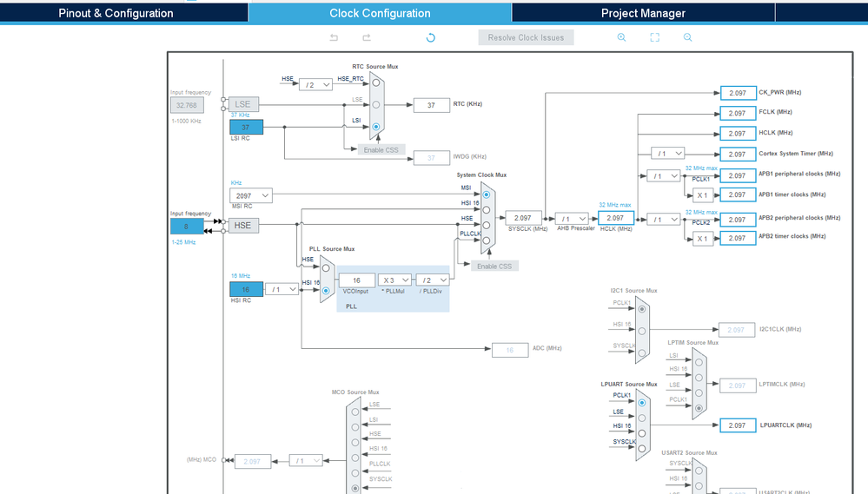
Task: Open the HSE /2 RTC divider dropdown
Action: coord(315,84)
